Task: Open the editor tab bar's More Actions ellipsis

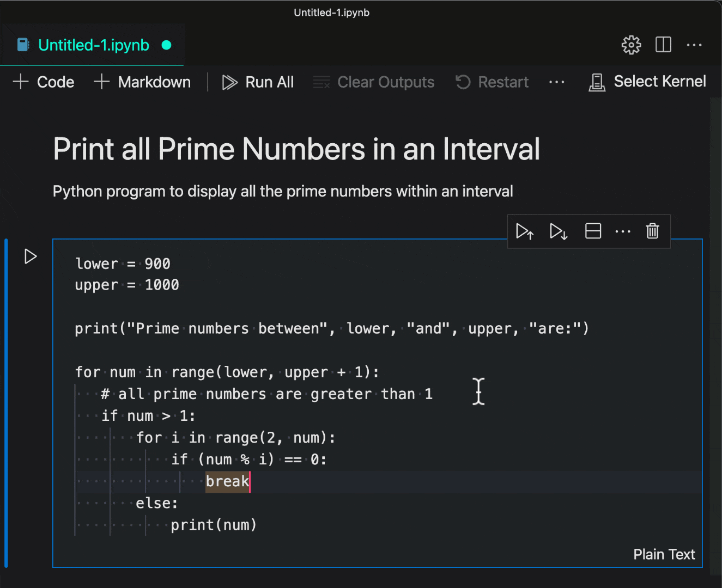Action: click(694, 45)
